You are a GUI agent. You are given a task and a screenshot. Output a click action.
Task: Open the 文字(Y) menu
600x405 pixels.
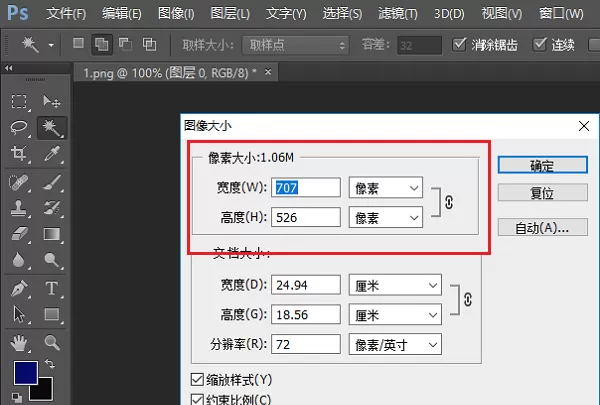[286, 14]
